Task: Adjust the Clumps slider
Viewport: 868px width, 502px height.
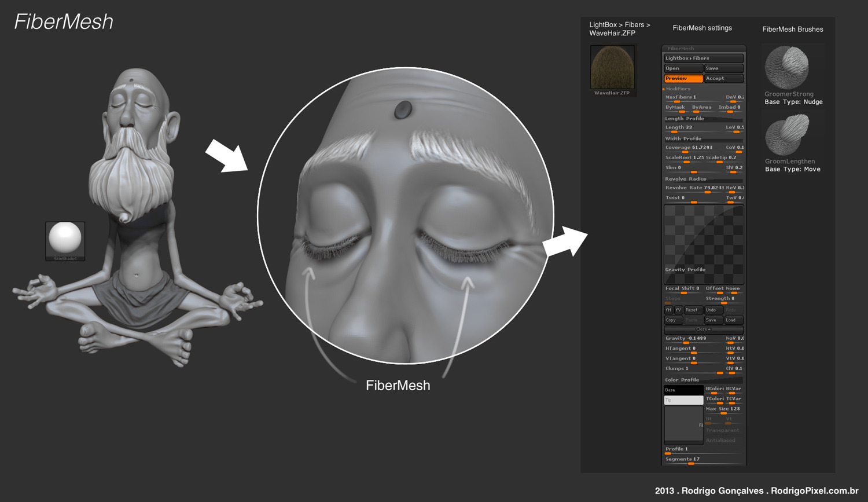Action: pyautogui.click(x=693, y=369)
